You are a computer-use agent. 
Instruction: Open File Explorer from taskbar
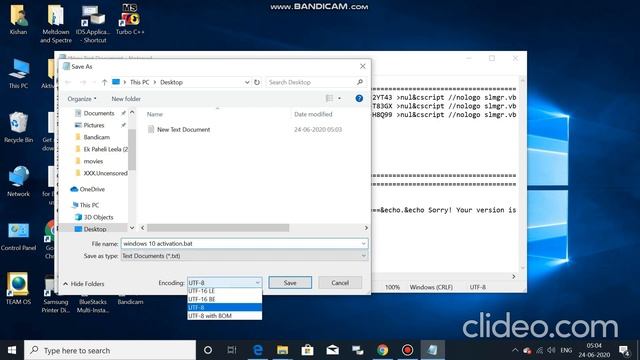282,350
